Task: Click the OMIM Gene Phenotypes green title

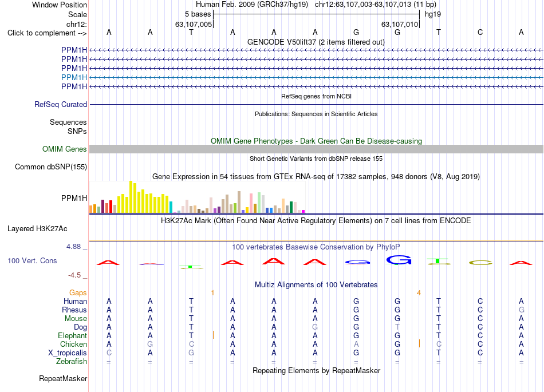Action: click(x=316, y=141)
